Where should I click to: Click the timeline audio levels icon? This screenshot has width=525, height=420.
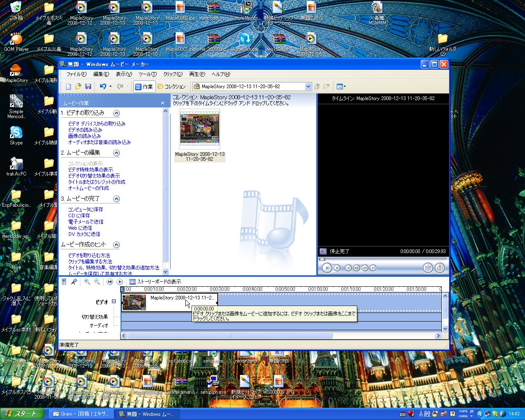(x=64, y=282)
